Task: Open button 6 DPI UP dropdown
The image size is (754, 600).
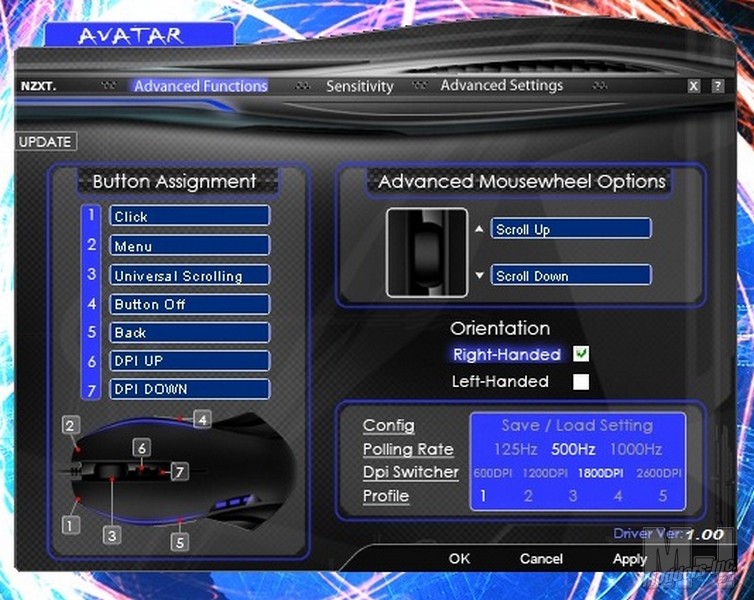Action: point(189,361)
